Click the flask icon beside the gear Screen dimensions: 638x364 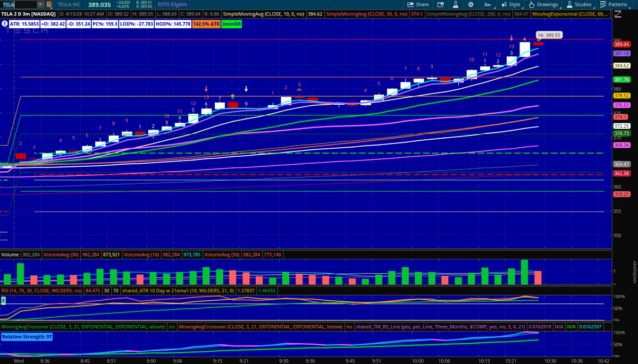pos(455,4)
